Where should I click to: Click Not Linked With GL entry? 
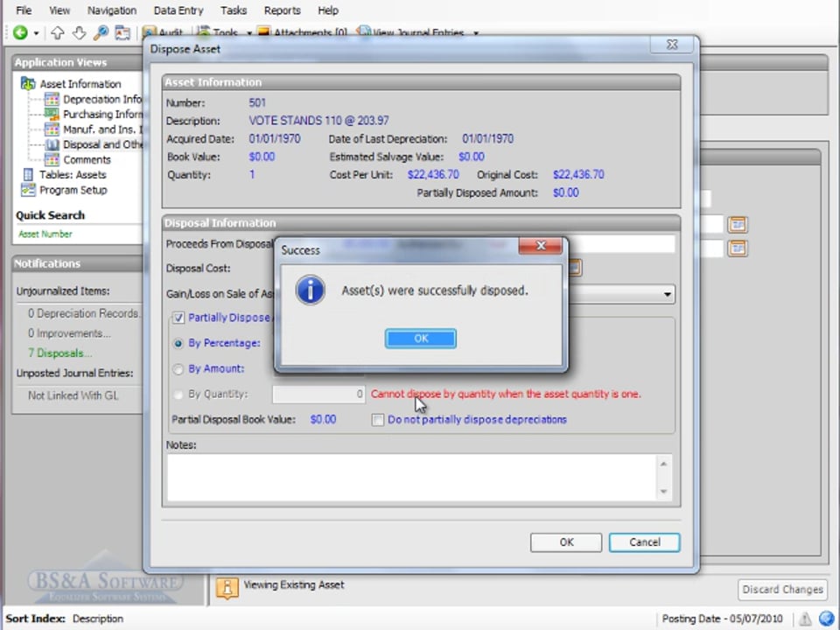[73, 395]
